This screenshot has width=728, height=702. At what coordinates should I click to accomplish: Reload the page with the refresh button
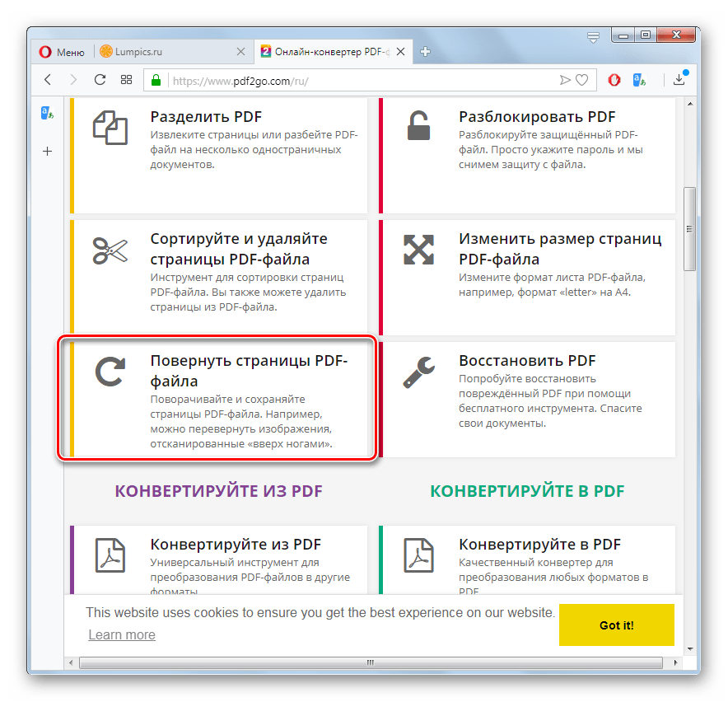pos(100,80)
